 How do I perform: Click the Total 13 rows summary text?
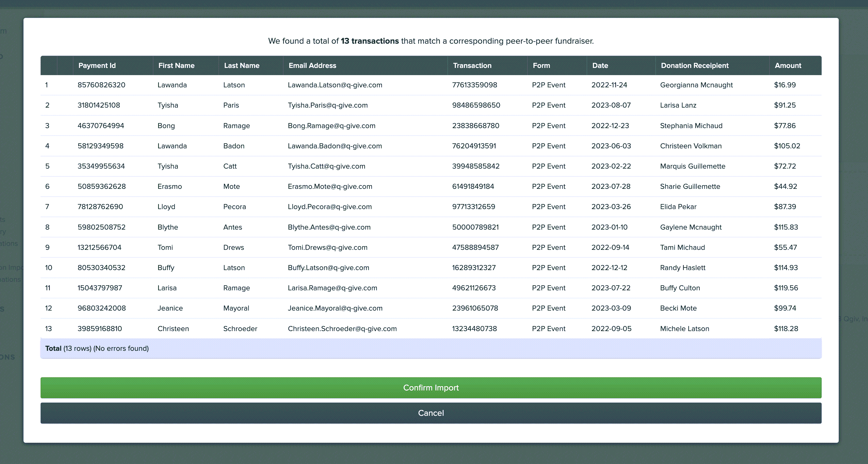[97, 348]
